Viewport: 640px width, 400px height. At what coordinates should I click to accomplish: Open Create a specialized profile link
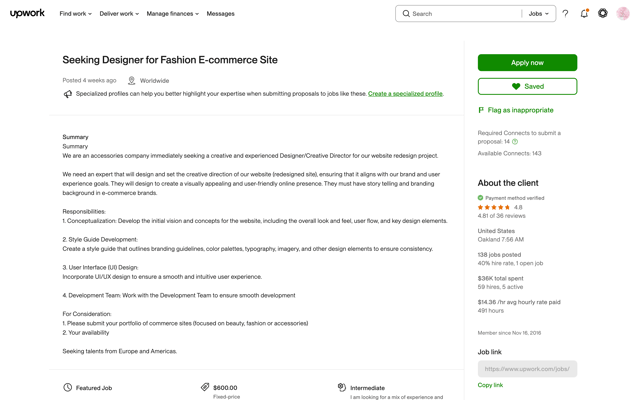[405, 93]
